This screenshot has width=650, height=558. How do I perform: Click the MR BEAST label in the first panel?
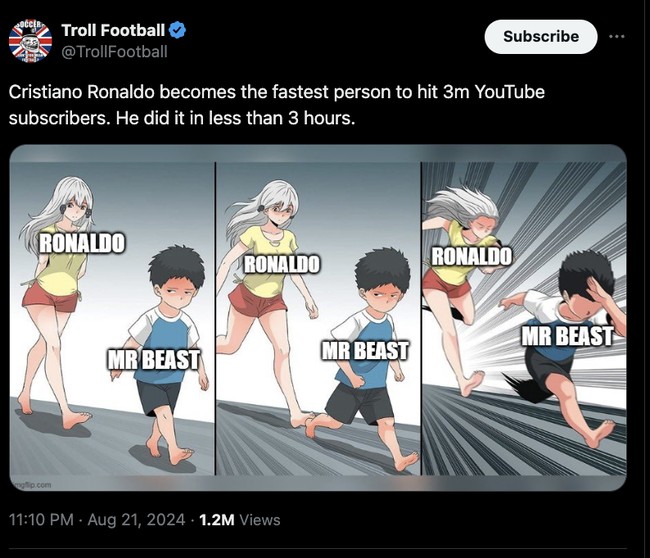pyautogui.click(x=154, y=359)
